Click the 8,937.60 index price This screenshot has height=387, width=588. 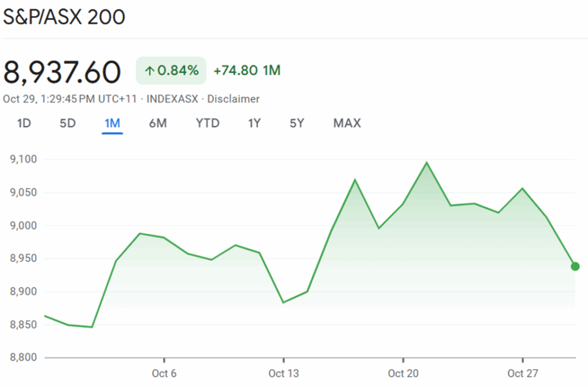[x=62, y=72]
